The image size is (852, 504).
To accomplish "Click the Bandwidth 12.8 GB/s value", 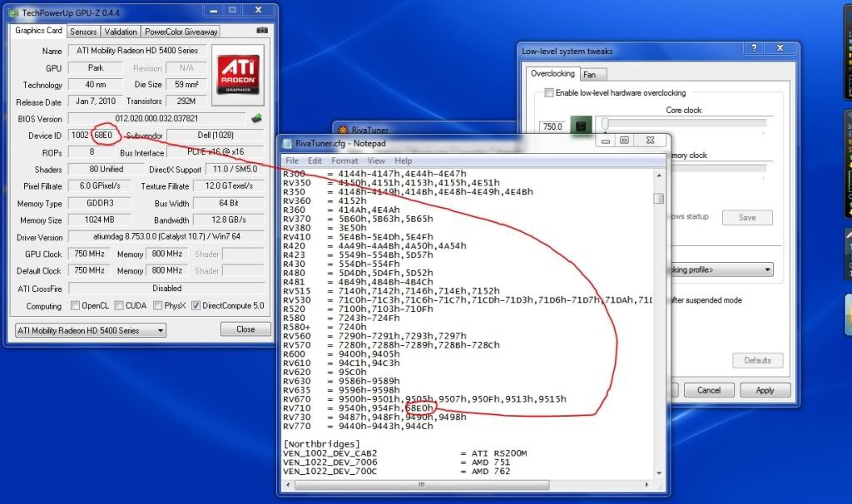I will [x=229, y=220].
